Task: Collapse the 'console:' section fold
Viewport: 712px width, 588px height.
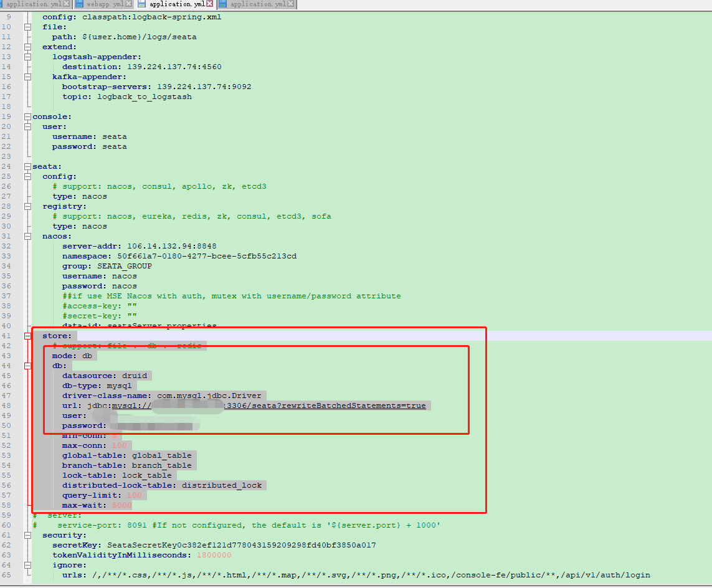Action: pyautogui.click(x=27, y=116)
